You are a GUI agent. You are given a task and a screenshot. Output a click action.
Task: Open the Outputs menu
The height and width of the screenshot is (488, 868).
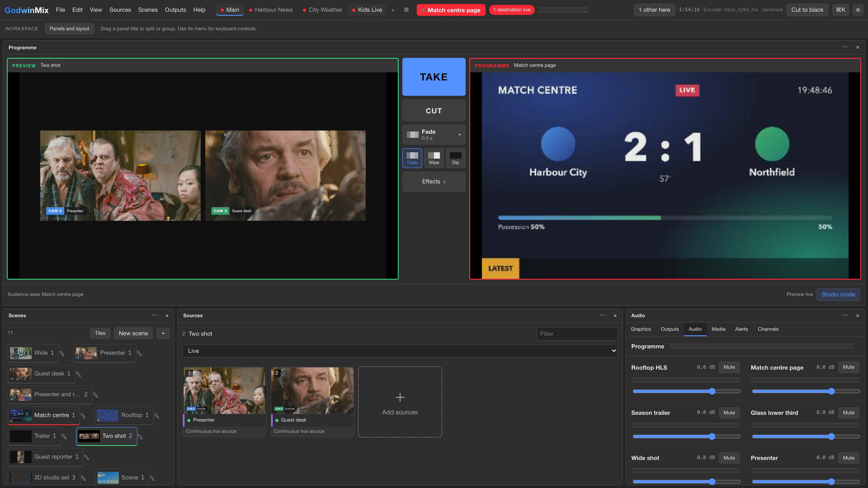click(x=175, y=10)
